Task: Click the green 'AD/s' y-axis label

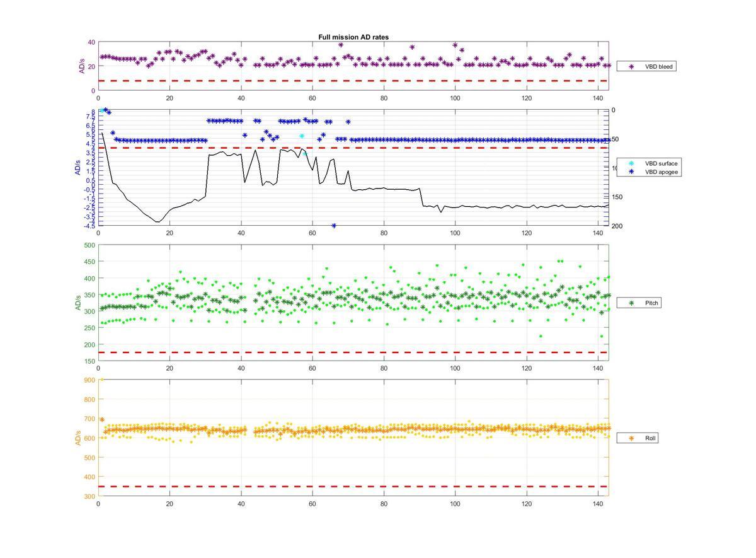Action: 79,303
